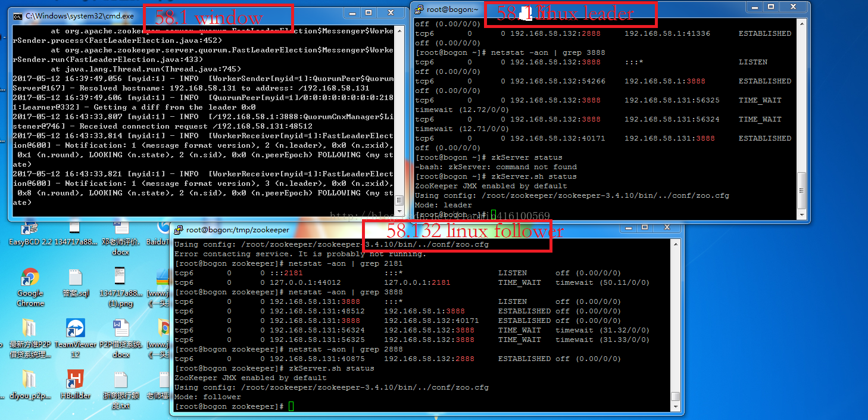Click 'at java.lang.Thread.run(Thread.java:745)' in cmd
The image size is (868, 420).
coord(146,69)
